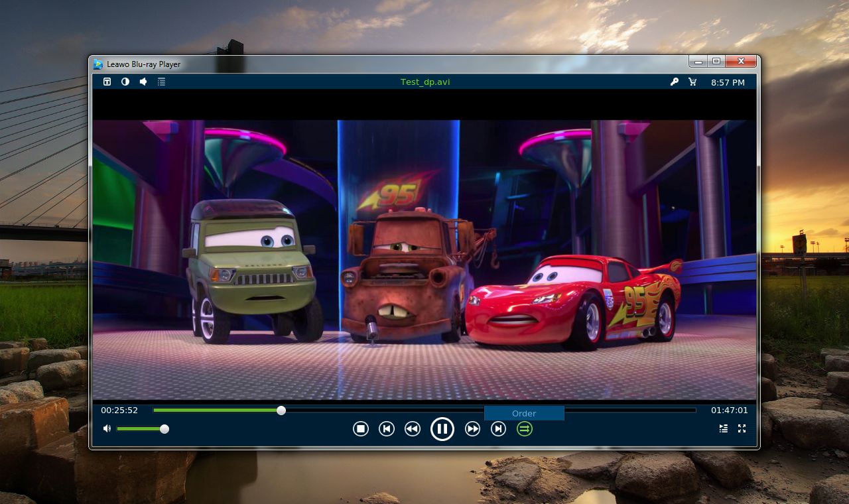Enter fullscreen mode
This screenshot has width=849, height=504.
(742, 429)
